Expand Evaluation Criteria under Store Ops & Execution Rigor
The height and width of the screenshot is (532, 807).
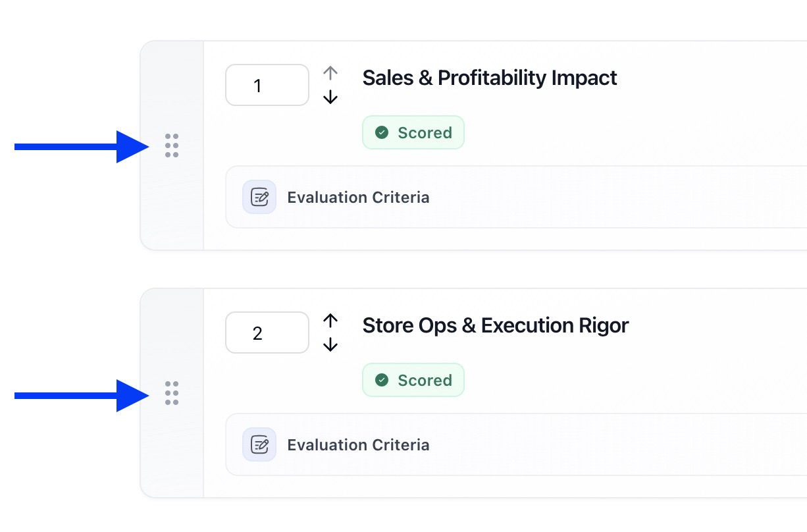358,445
